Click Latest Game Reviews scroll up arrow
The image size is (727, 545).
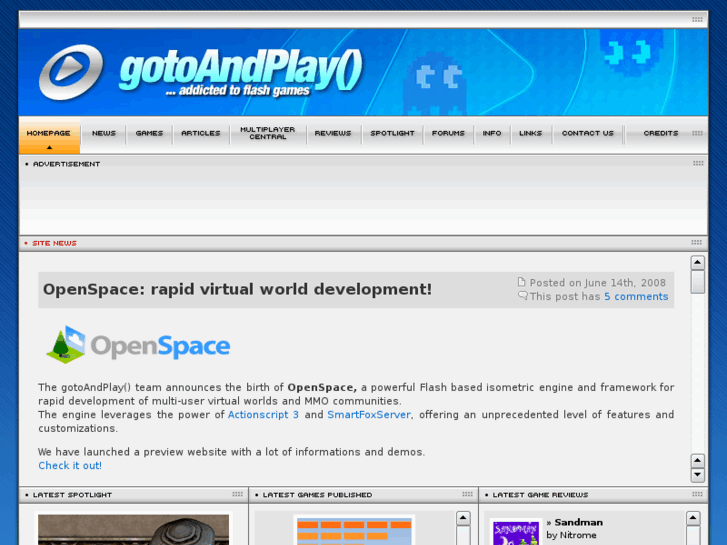[693, 518]
